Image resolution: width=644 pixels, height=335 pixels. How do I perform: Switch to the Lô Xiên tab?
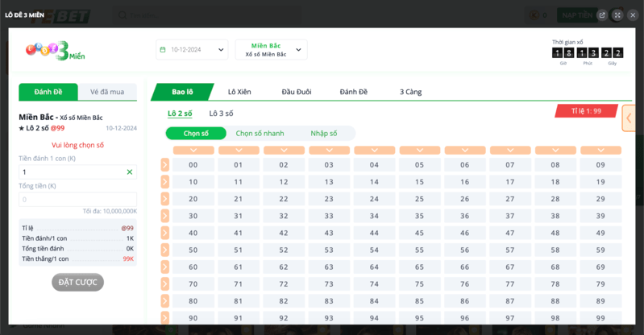pyautogui.click(x=239, y=93)
